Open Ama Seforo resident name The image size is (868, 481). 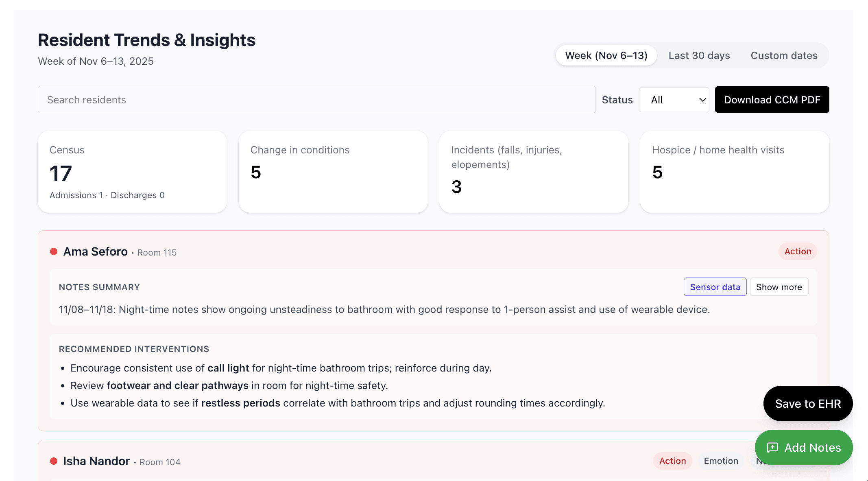point(95,251)
